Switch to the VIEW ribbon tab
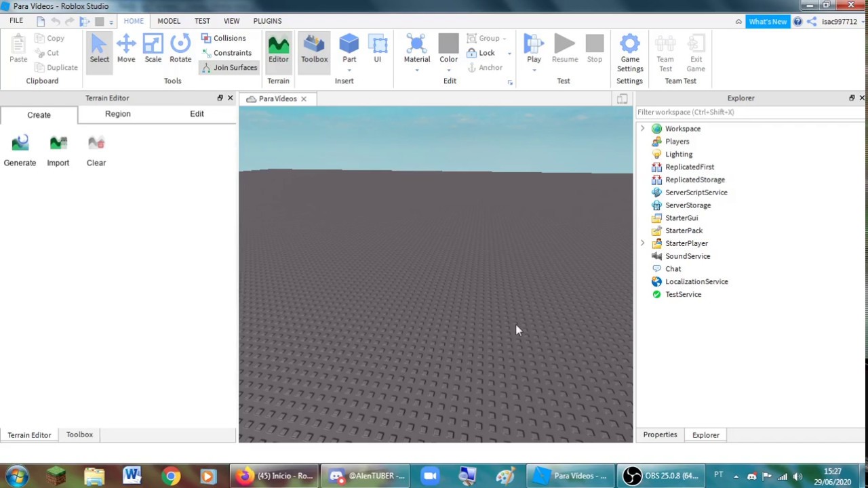This screenshot has height=488, width=868. [x=231, y=21]
